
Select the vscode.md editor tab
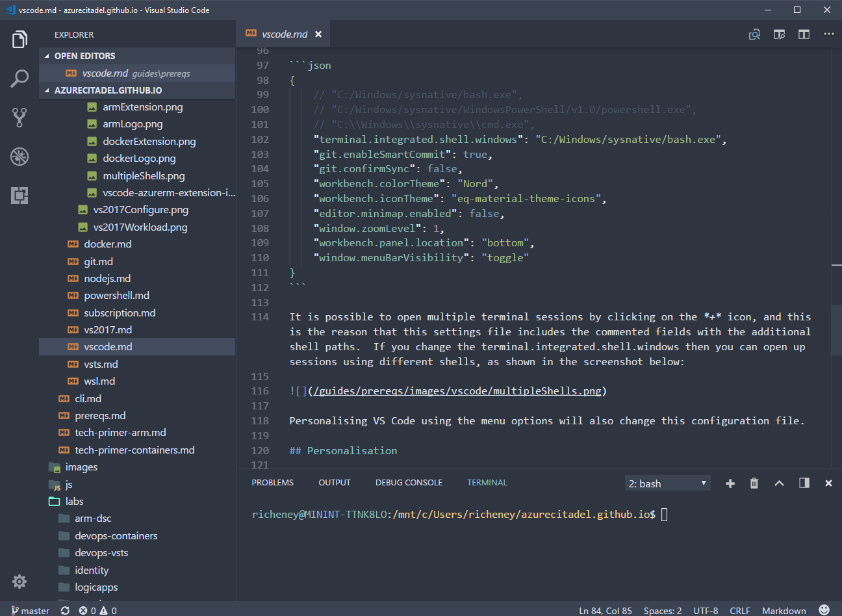click(x=284, y=34)
